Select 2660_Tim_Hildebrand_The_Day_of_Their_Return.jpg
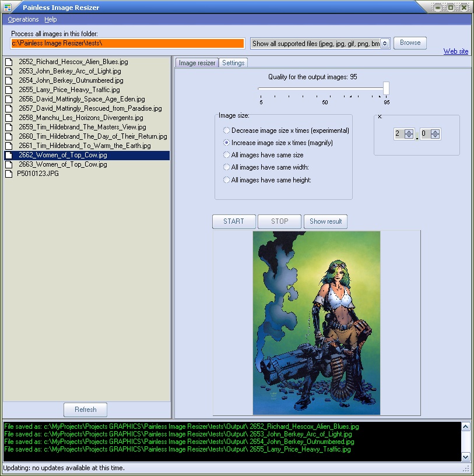The width and height of the screenshot is (474, 476). 93,136
